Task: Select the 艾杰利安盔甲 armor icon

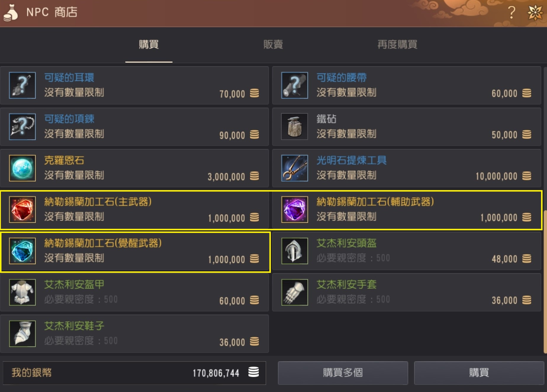Action: click(x=22, y=292)
